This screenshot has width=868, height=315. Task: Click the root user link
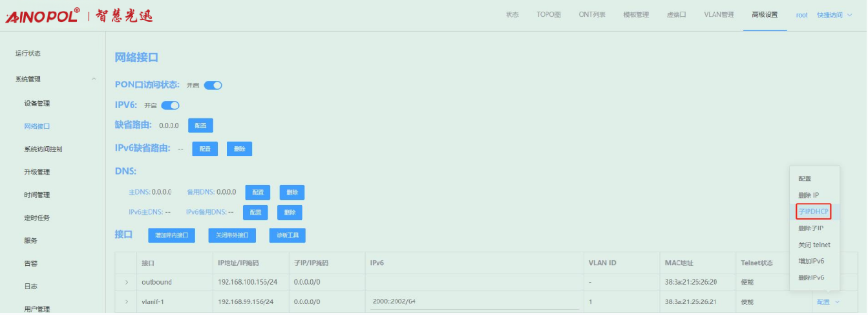coord(801,15)
